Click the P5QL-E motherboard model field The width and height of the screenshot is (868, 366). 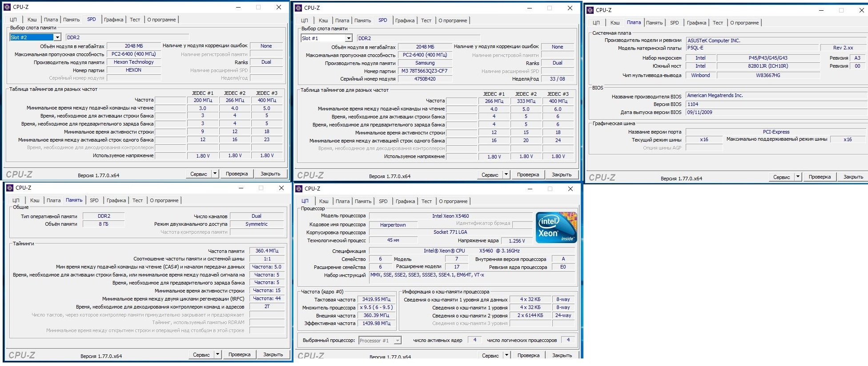[x=753, y=48]
